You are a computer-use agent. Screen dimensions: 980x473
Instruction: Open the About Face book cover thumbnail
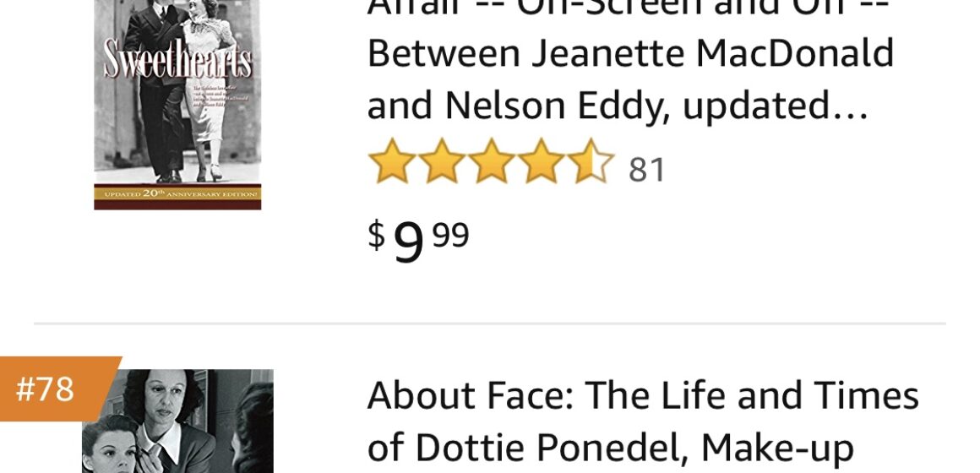177,422
